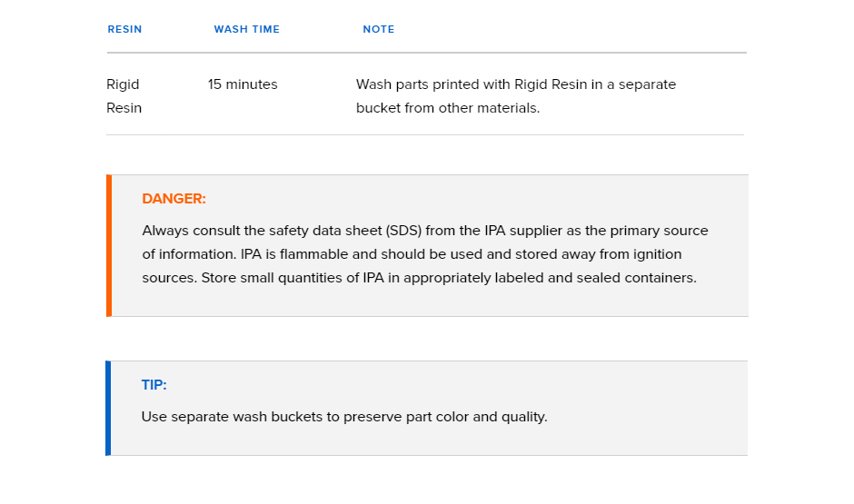Click the RESIN column header
The image size is (854, 504).
(x=124, y=29)
